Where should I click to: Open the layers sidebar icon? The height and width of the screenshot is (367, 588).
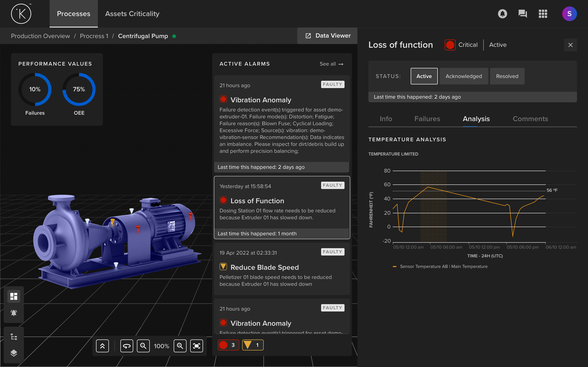pos(14,353)
